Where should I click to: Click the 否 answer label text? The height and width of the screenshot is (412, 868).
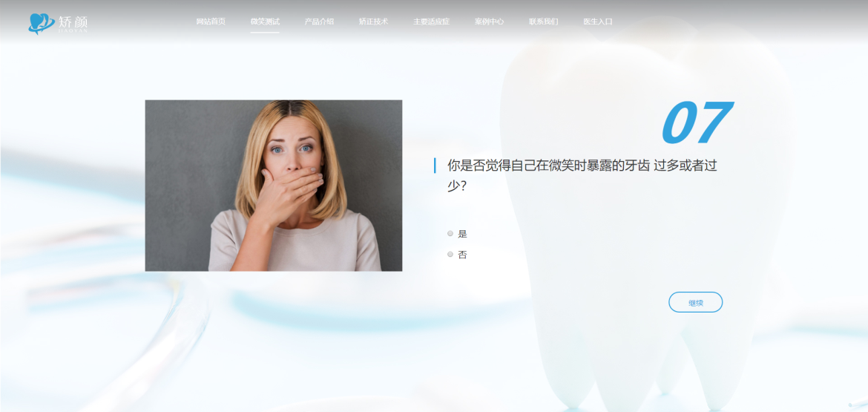pos(463,255)
